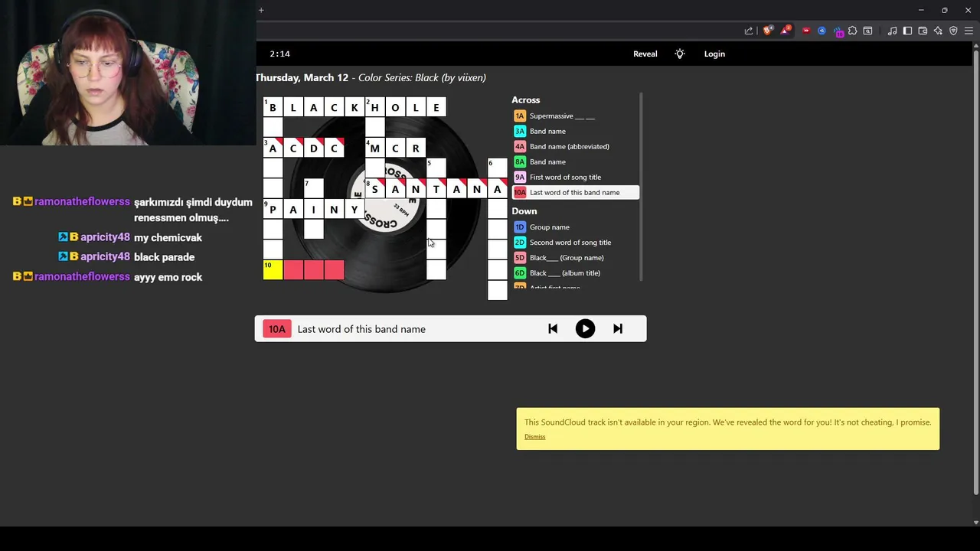Open a new browser tab with plus
Screen dimensions: 980x551
(261, 10)
